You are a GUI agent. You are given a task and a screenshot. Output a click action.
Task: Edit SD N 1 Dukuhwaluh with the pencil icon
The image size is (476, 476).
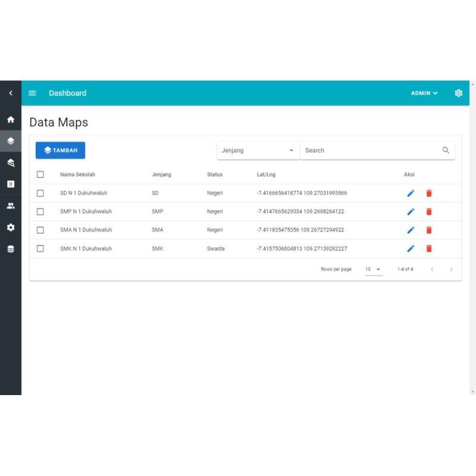411,193
